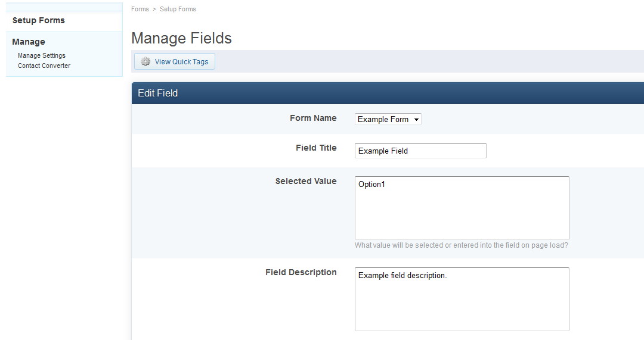Click the Manage Fields page heading
Viewport: 644px width, 340px height.
tap(181, 38)
